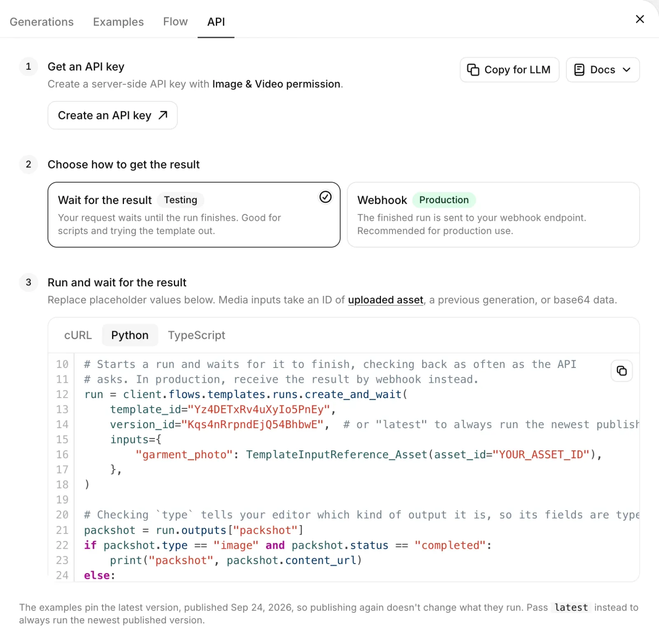Show the TypeScript code example
This screenshot has height=644, width=659.
pyautogui.click(x=196, y=335)
